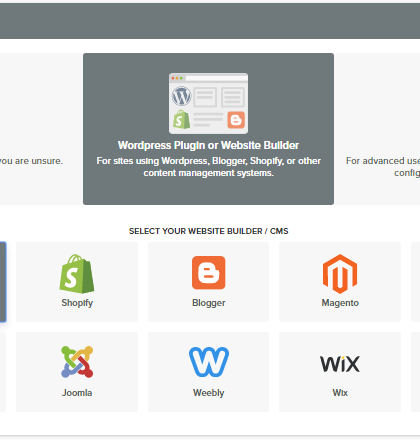
Task: Click the Joomla label text
Action: pyautogui.click(x=77, y=393)
